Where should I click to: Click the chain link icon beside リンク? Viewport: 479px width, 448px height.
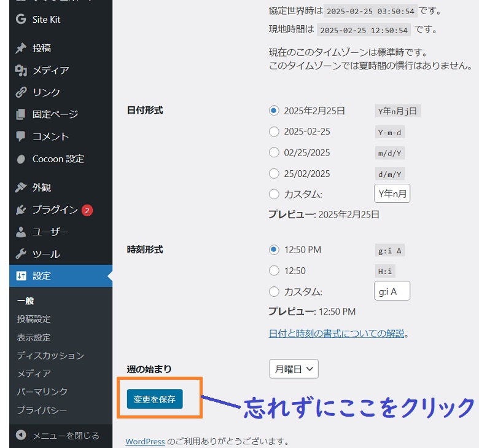[x=21, y=92]
